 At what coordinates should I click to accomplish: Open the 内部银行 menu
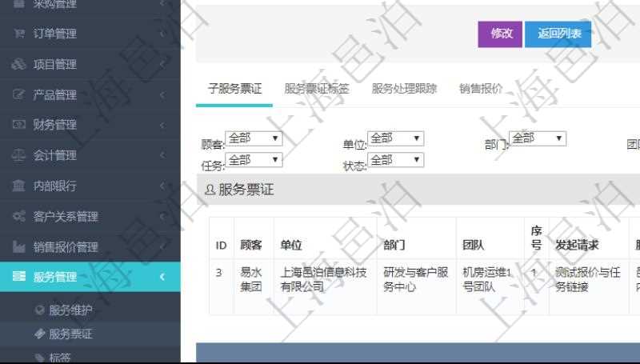click(90, 186)
